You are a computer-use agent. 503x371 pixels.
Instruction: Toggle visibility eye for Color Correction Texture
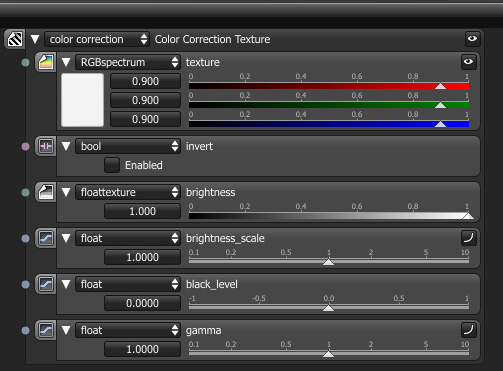click(x=472, y=39)
